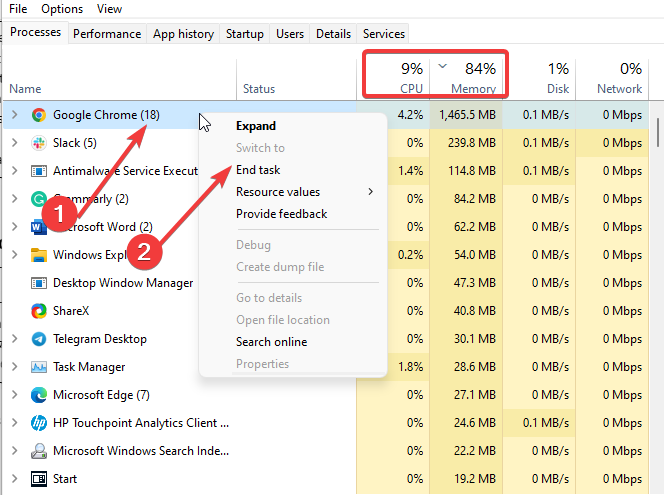Expand the Windows Explorer group
The width and height of the screenshot is (664, 495).
14,254
